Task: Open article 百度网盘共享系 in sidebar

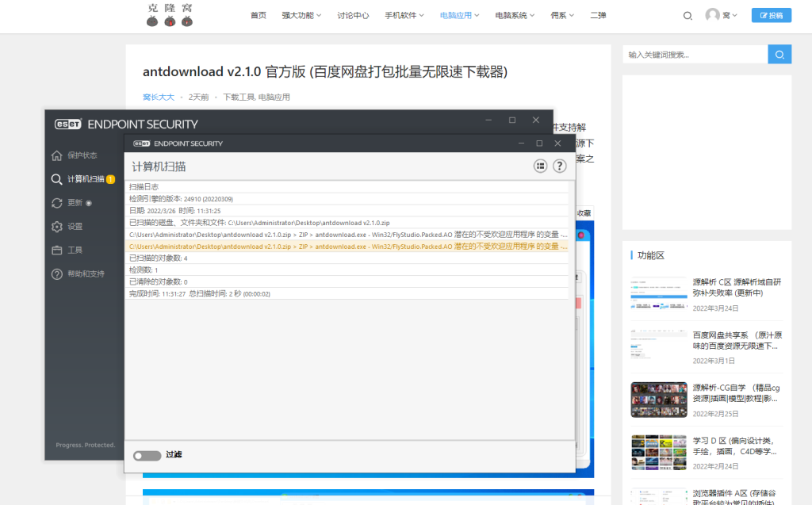Action: coord(737,340)
